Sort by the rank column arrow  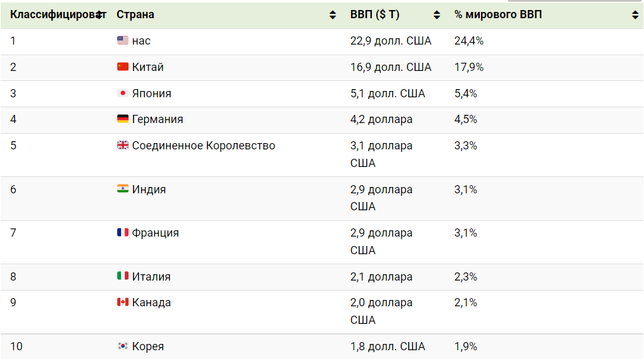coord(98,15)
